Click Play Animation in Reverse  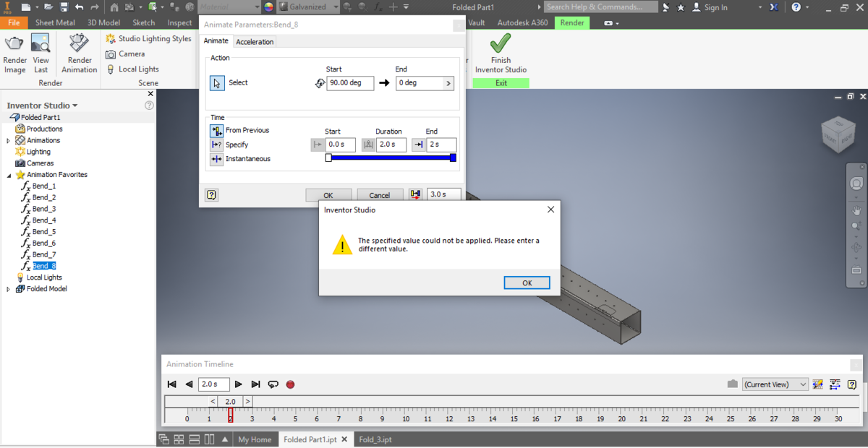[x=189, y=384]
